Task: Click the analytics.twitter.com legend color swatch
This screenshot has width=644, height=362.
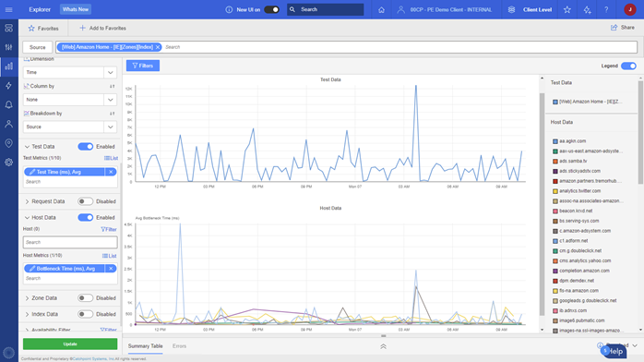Action: [x=555, y=191]
